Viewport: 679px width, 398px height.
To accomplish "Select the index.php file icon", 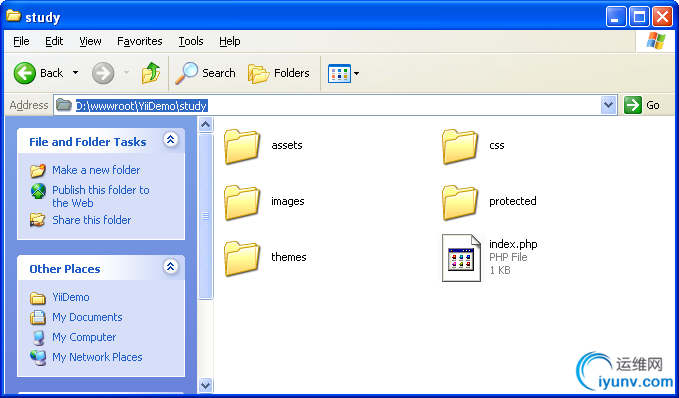I will [462, 258].
